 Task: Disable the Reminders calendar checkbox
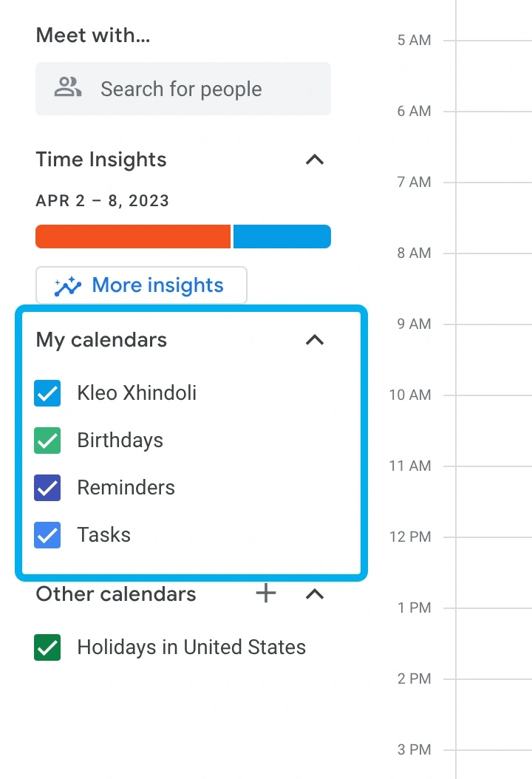[x=47, y=488]
